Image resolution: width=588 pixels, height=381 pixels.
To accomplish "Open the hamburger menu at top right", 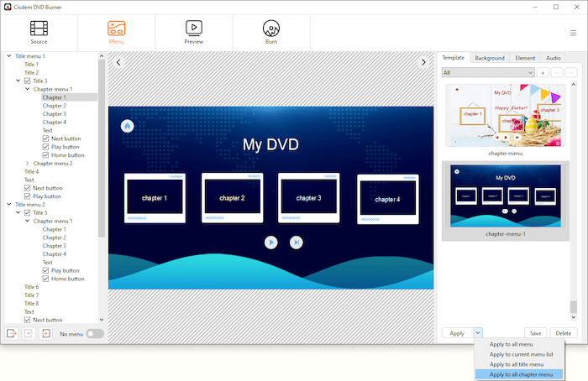I will [573, 33].
